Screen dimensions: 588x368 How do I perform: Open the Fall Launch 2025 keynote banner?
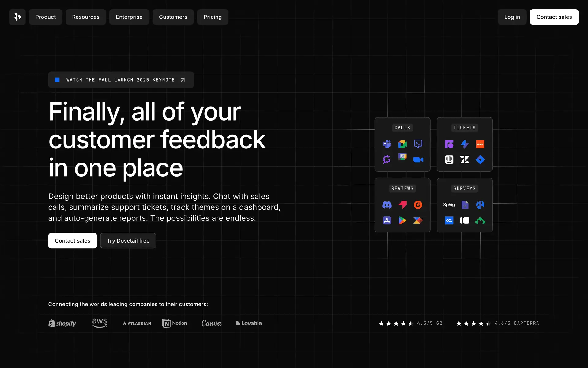[121, 80]
